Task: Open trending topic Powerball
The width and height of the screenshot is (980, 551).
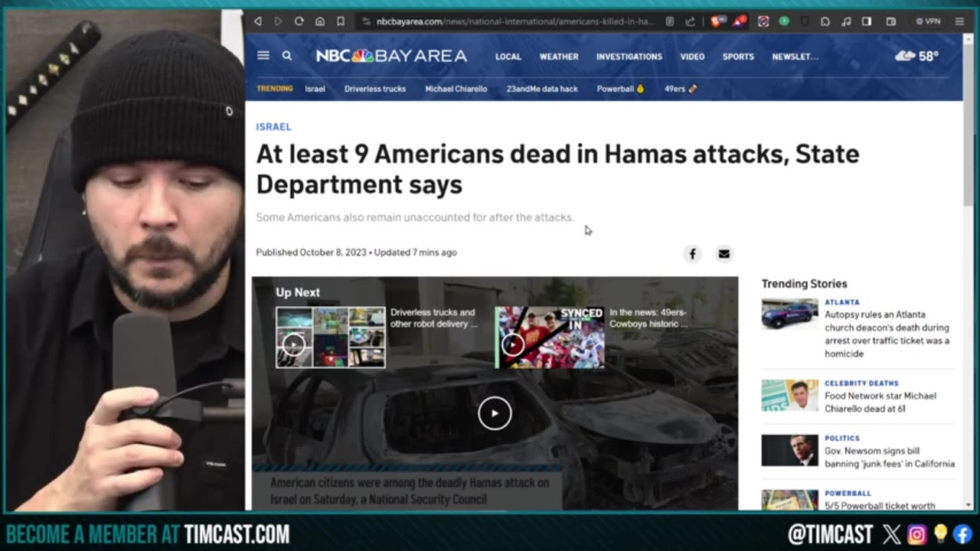Action: pyautogui.click(x=620, y=89)
